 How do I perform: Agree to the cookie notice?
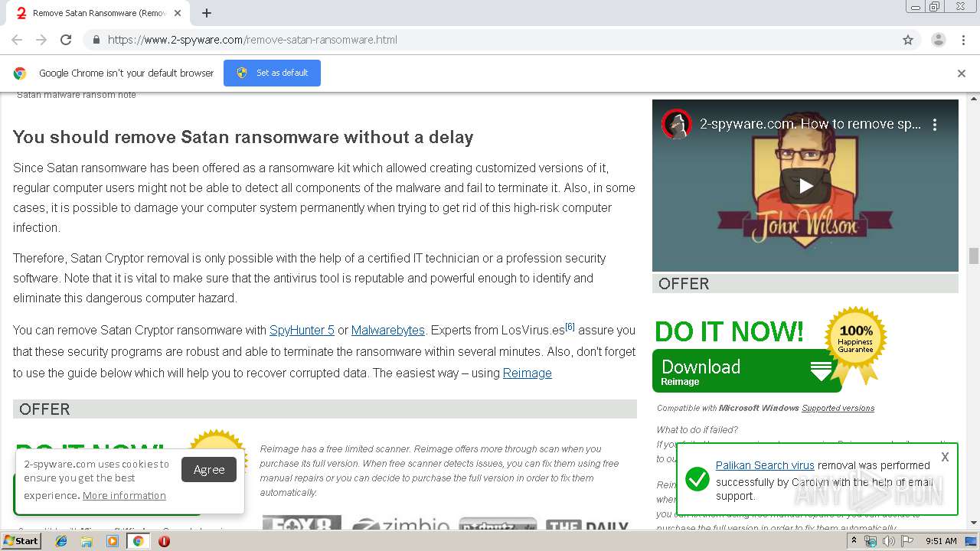209,470
